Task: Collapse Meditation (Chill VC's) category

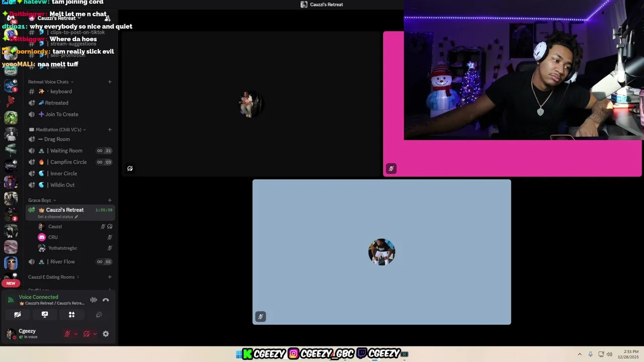Action: [57, 130]
